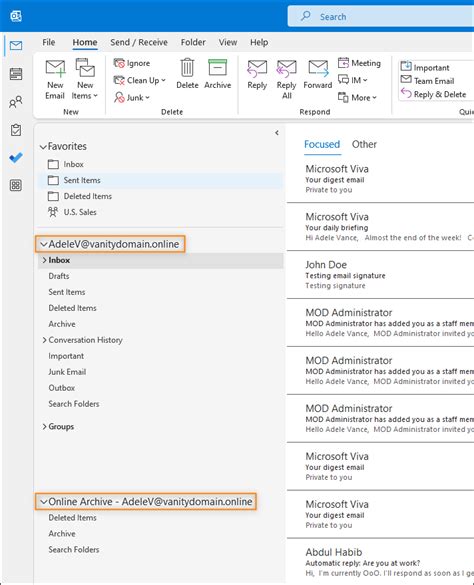Open Archive folder in Online Archive

[160, 534]
